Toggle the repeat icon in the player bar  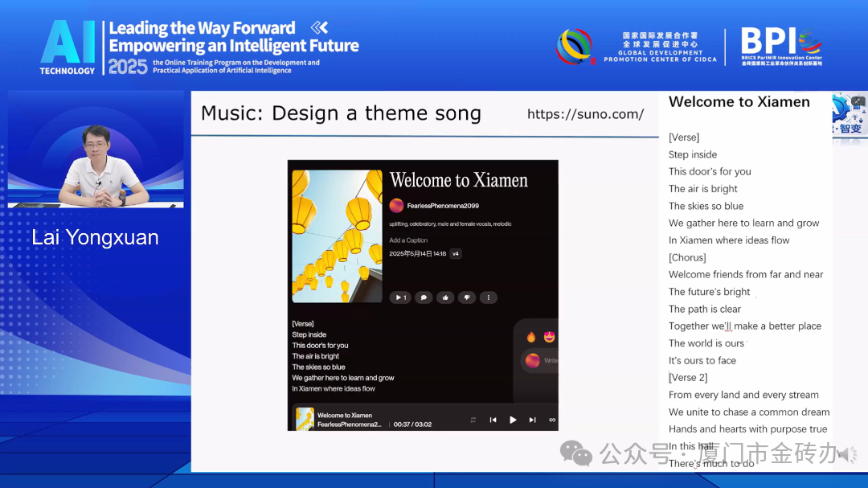[473, 420]
